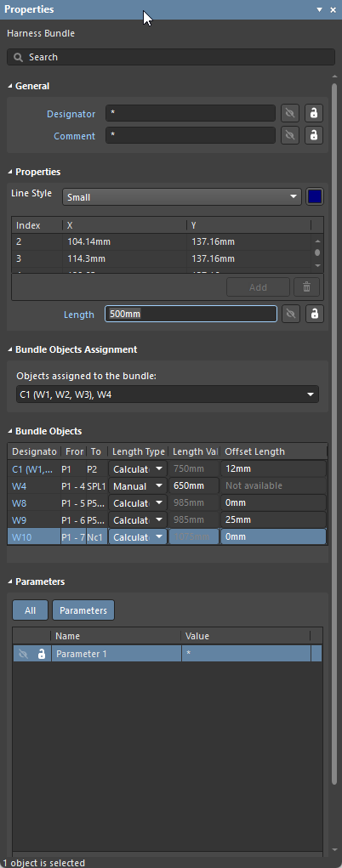342x868 pixels.
Task: Toggle Designator lock icon
Action: click(314, 114)
